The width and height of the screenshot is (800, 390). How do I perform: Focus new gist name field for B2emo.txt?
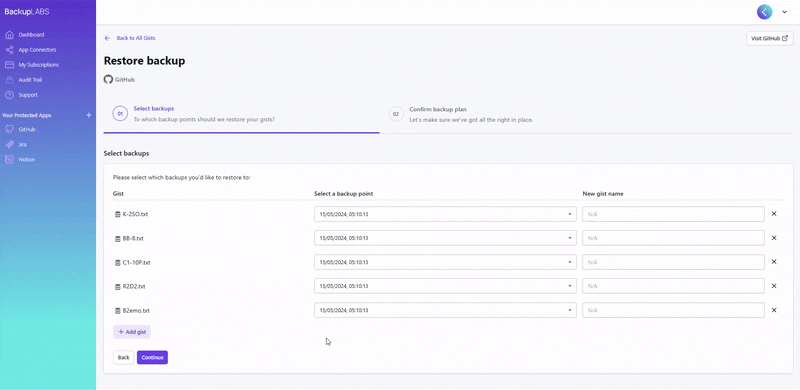673,310
